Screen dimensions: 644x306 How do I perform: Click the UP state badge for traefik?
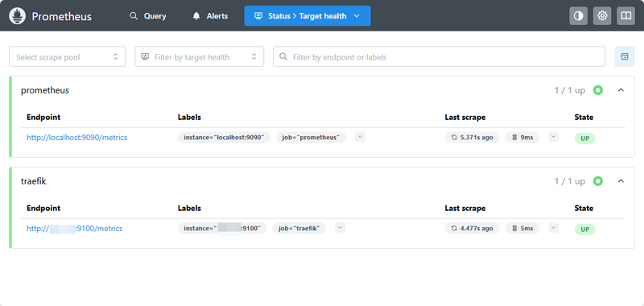(585, 229)
